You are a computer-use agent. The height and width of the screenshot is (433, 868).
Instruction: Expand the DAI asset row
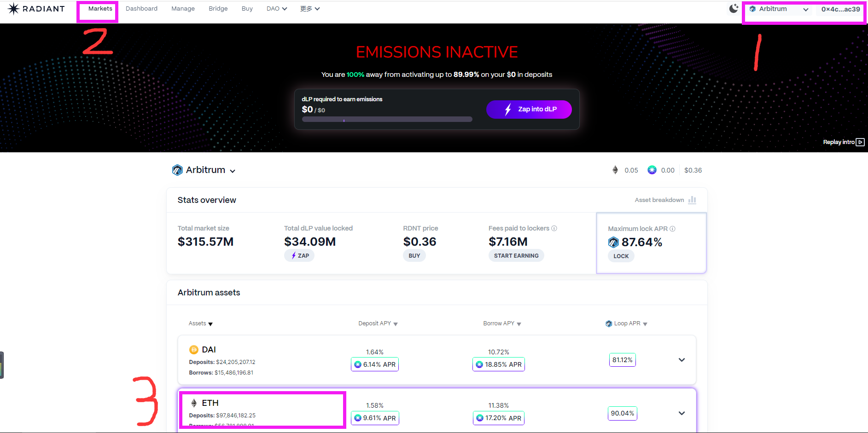(x=682, y=360)
